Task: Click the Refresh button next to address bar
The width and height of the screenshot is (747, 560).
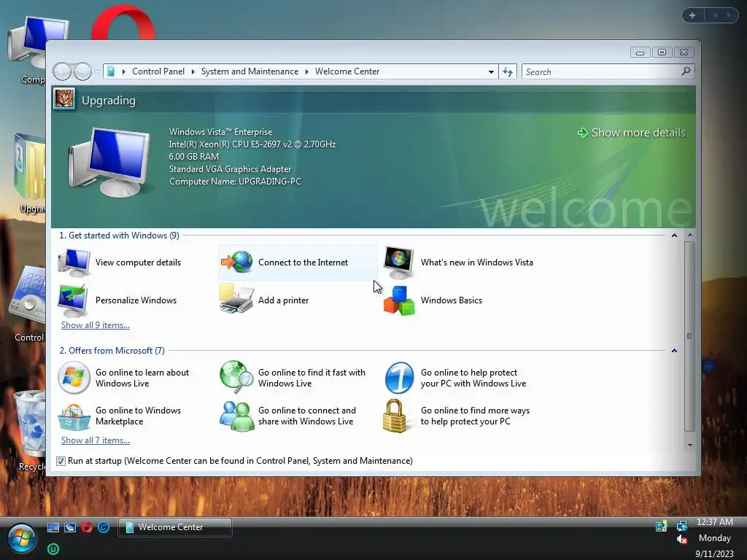Action: tap(508, 71)
